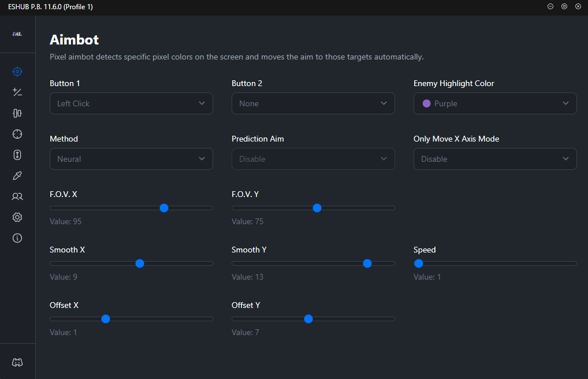Open the Settings gear in the sidebar
This screenshot has height=379, width=588.
17,217
